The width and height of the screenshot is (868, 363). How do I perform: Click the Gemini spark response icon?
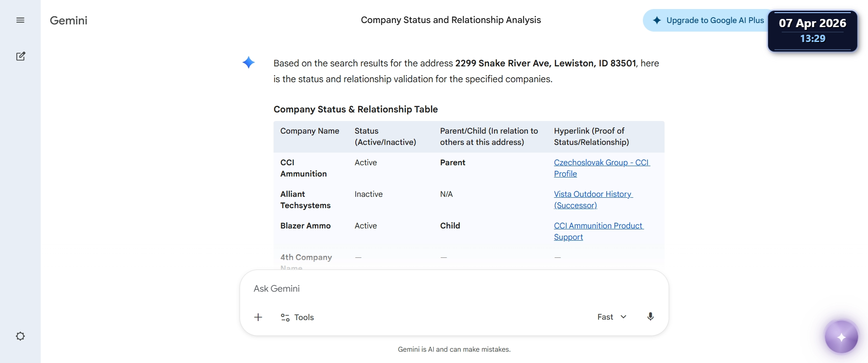[249, 62]
